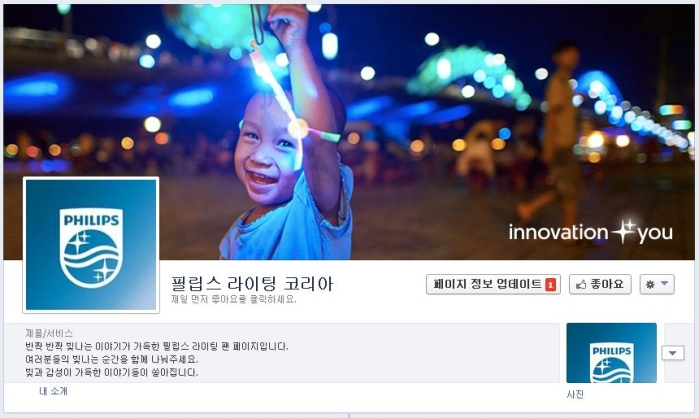Viewport: 699px width, 418px height.
Task: Click the 페이지 정보 업데이트 button
Action: [493, 284]
